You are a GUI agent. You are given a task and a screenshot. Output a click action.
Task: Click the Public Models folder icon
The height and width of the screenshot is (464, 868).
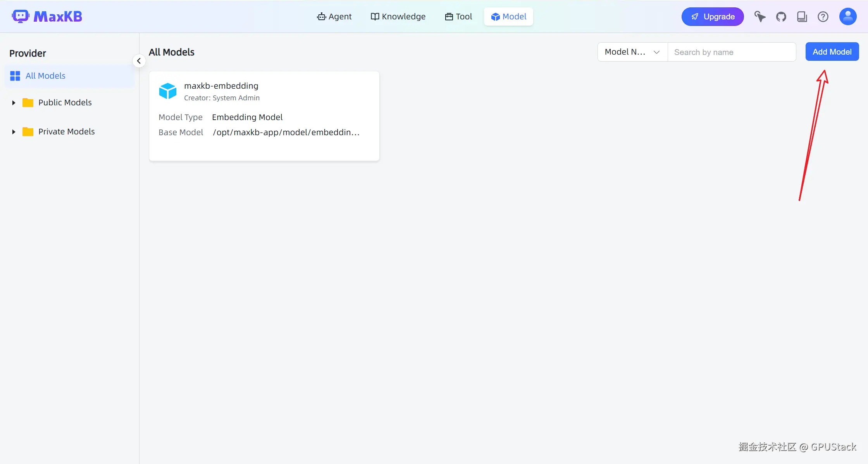(28, 103)
